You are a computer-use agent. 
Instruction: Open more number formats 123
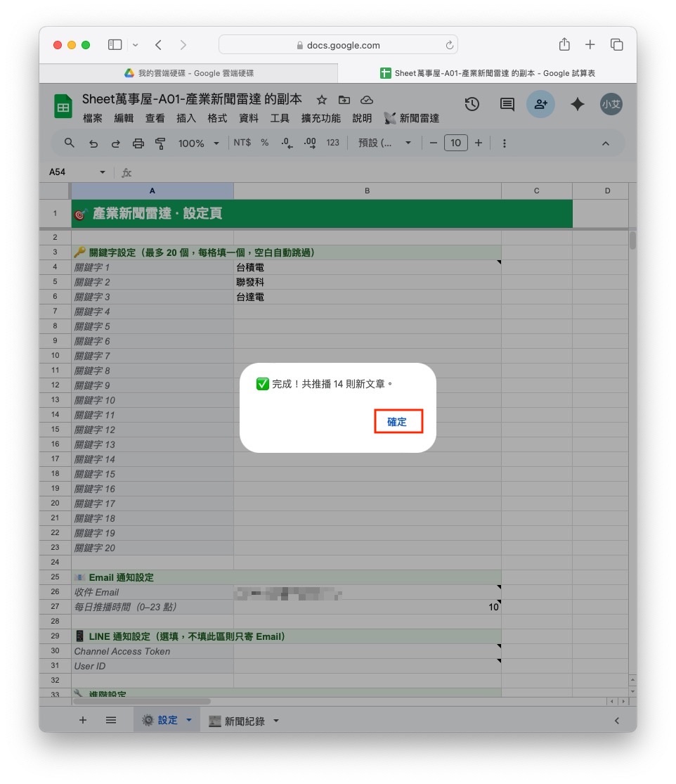(333, 143)
